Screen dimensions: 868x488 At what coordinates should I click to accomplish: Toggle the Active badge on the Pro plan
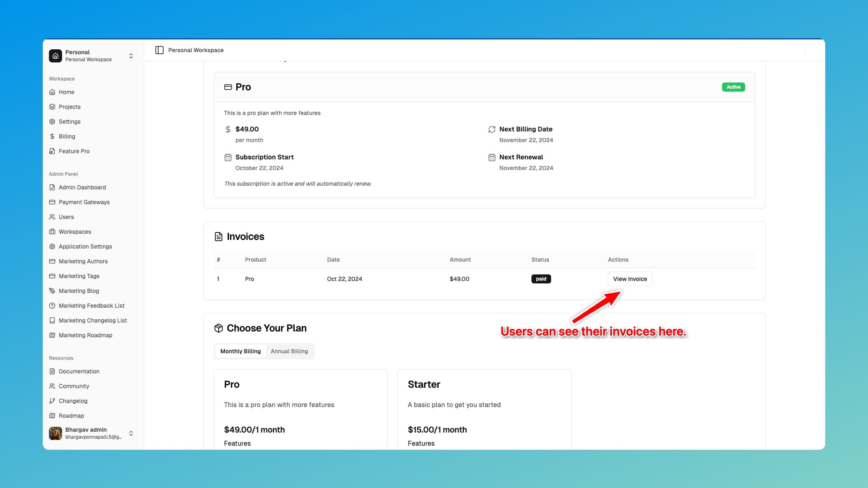tap(733, 87)
